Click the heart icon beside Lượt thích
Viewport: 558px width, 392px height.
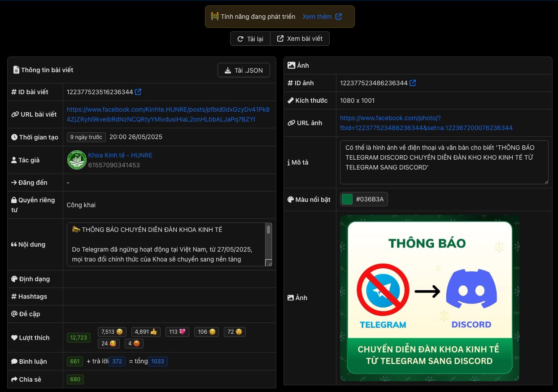(x=14, y=338)
